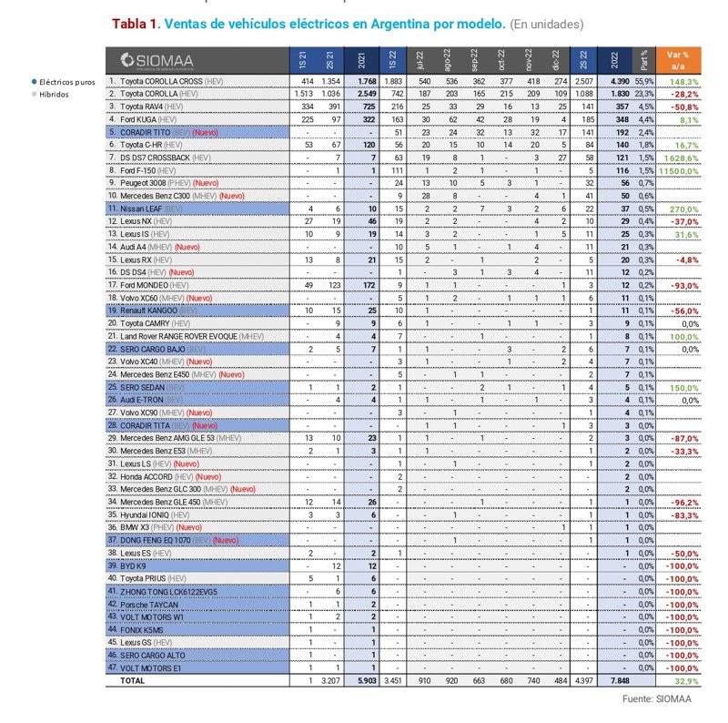Image resolution: width=728 pixels, height=723 pixels.
Task: Select the dic-22 column header
Action: [556, 60]
